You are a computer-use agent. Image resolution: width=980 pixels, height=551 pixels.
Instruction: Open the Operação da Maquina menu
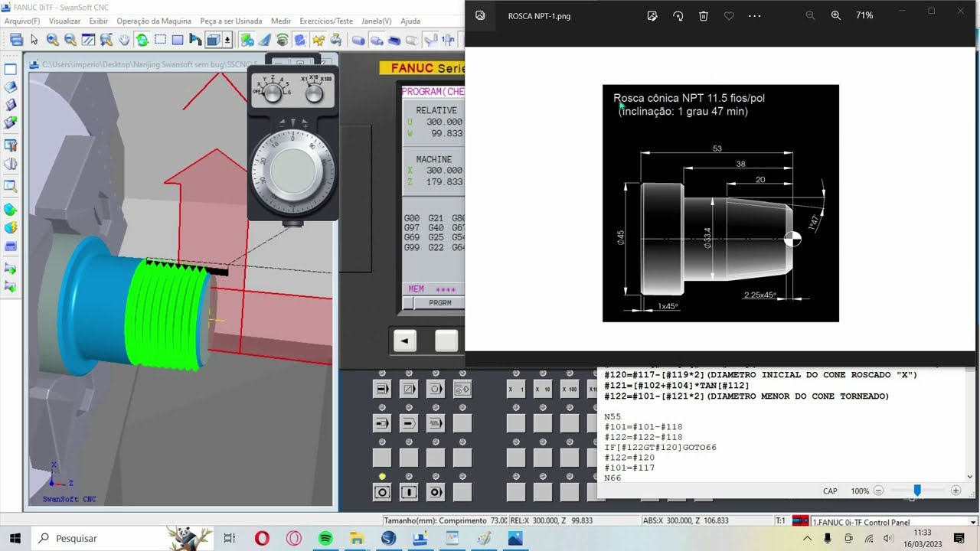tap(154, 21)
